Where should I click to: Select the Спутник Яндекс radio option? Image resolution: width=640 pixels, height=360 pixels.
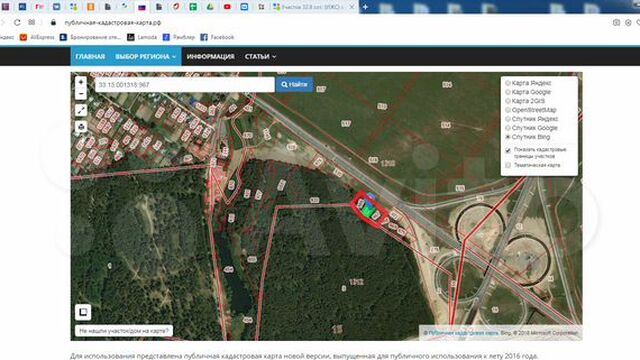(508, 119)
